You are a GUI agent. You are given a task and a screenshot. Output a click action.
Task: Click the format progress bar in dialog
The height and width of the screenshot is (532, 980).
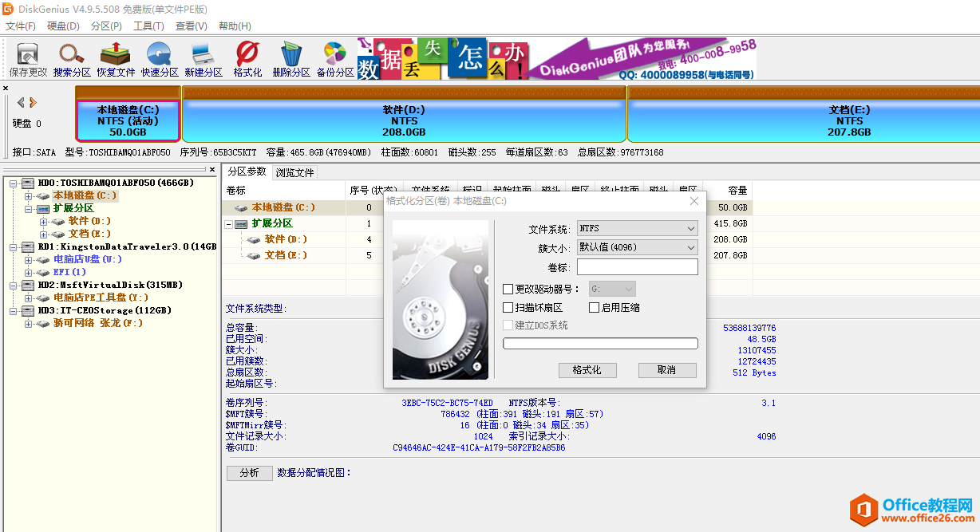600,344
